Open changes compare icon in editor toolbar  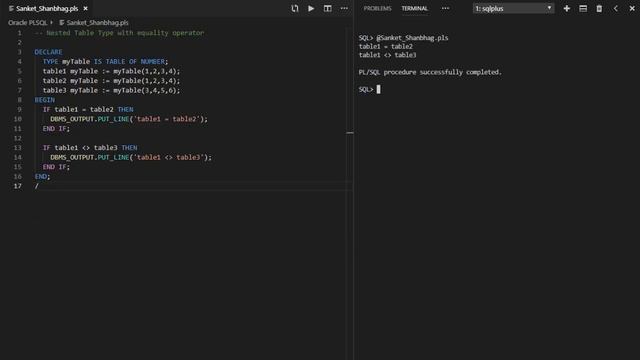pos(295,9)
